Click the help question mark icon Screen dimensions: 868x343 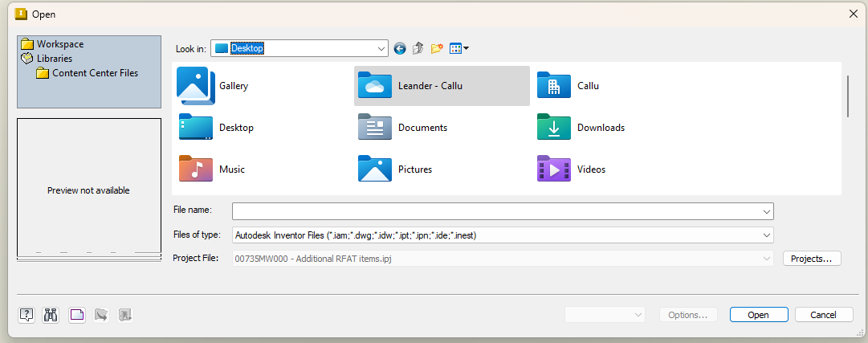(26, 316)
